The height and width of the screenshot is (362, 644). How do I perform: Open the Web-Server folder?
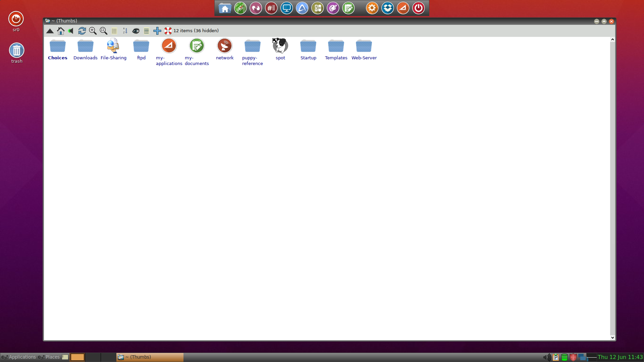tap(364, 49)
